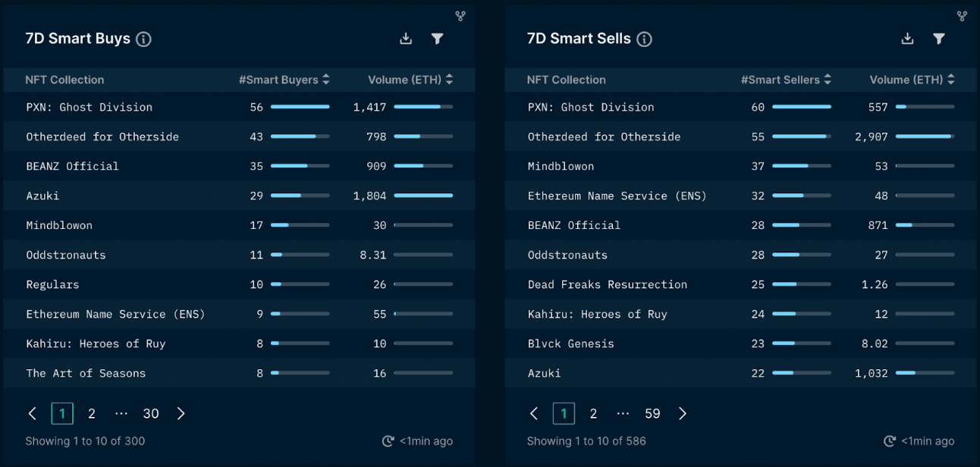Open filter for 7D Smart Buys panel
This screenshot has width=980, height=467.
click(x=437, y=39)
